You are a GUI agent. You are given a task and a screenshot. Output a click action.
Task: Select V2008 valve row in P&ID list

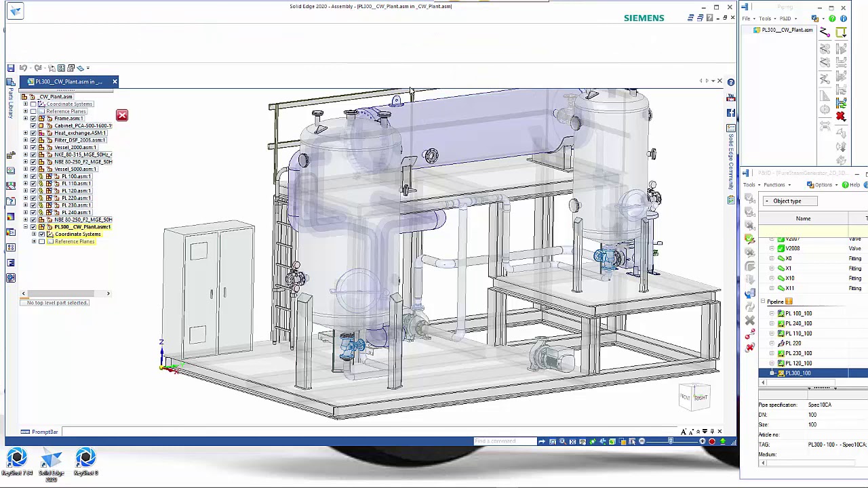click(793, 248)
